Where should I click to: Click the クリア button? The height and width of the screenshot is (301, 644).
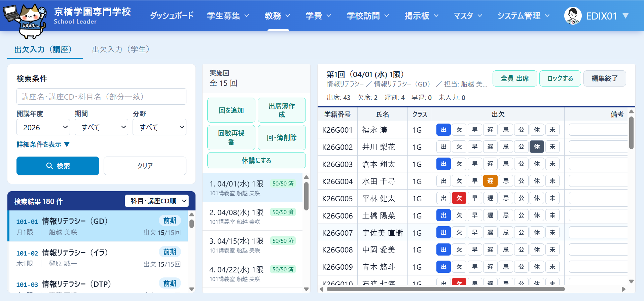click(x=145, y=166)
